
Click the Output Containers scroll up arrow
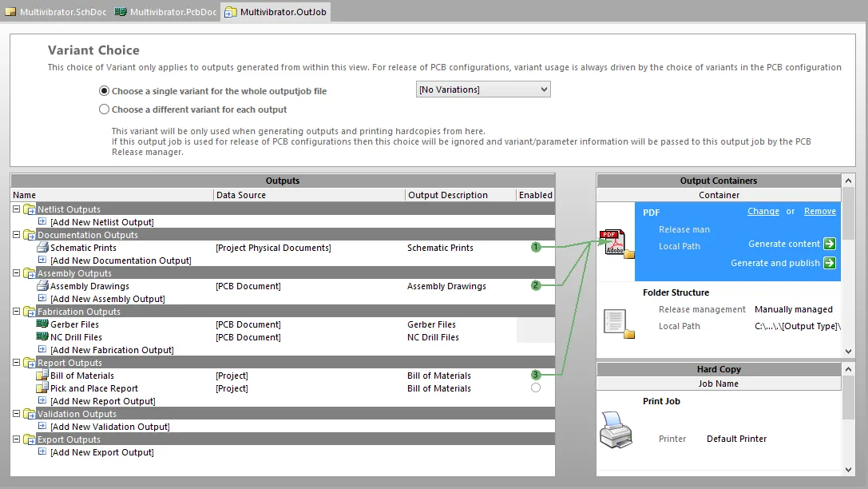(848, 181)
